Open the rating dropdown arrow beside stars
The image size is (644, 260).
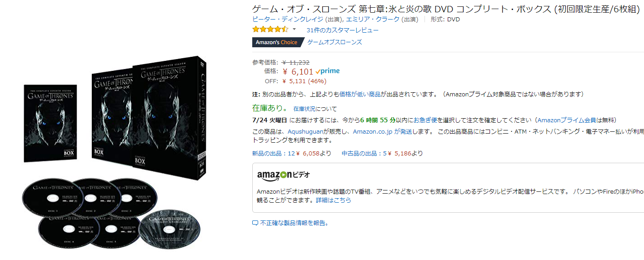coord(294,30)
